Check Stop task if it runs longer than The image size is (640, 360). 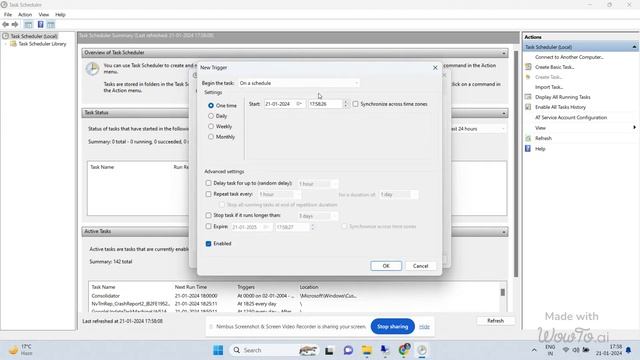209,215
